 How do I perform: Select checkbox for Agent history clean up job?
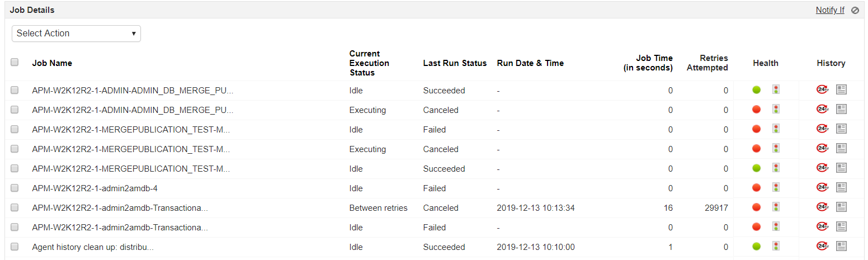[15, 247]
